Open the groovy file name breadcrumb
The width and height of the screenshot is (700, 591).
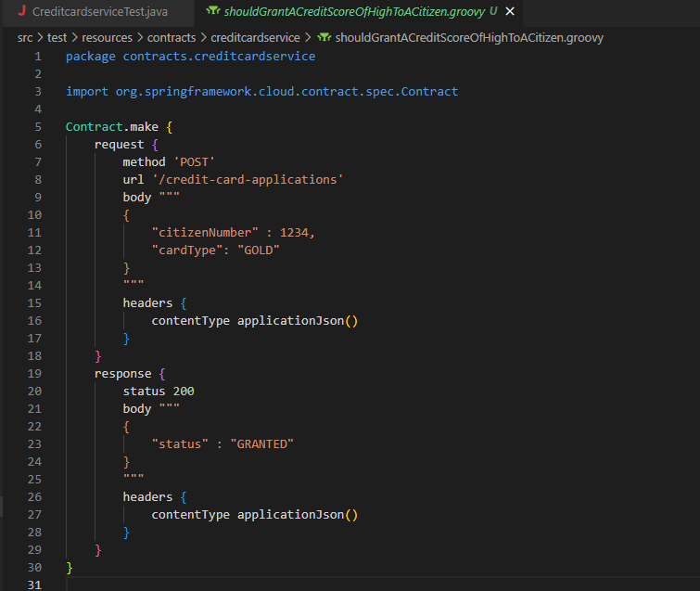(469, 38)
